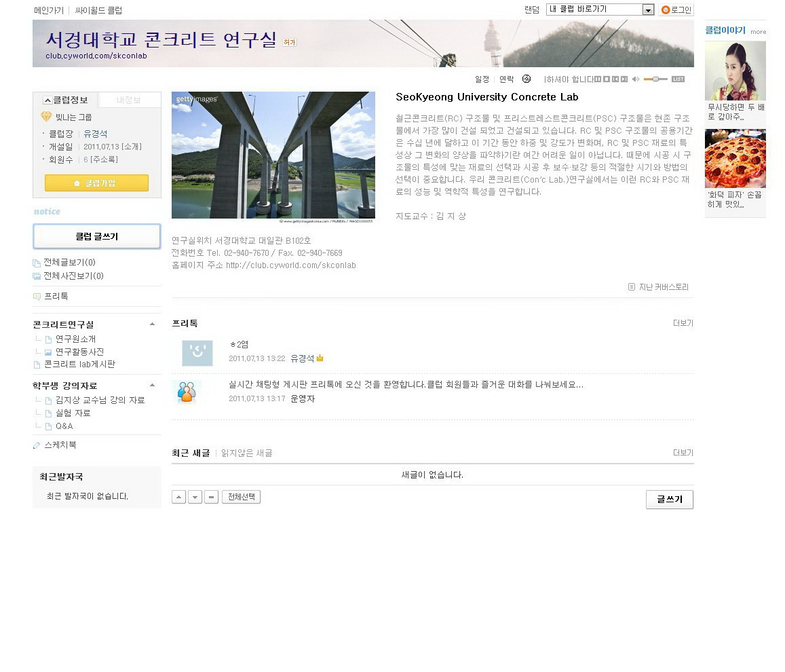Open the ㅎ2염 freetalk post
785x672 pixels.
click(240, 344)
